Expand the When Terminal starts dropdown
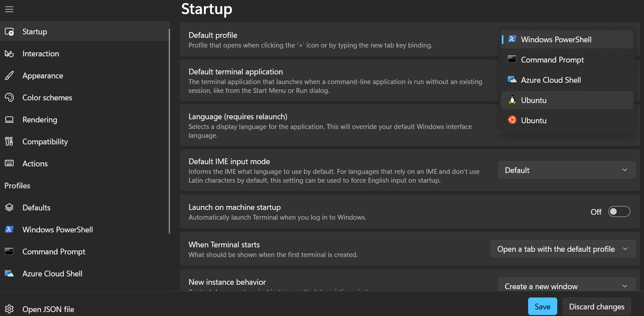Viewport: 644px width, 316px height. [563, 249]
